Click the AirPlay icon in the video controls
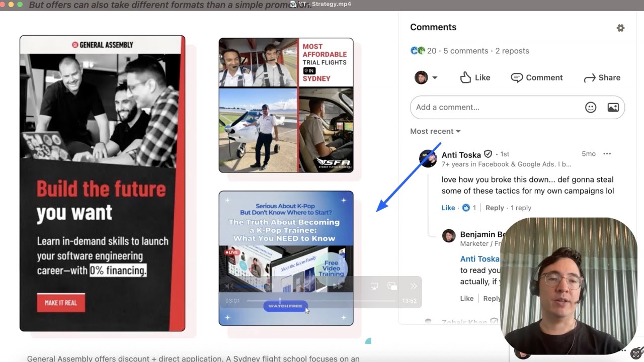The image size is (644, 362). 374,286
